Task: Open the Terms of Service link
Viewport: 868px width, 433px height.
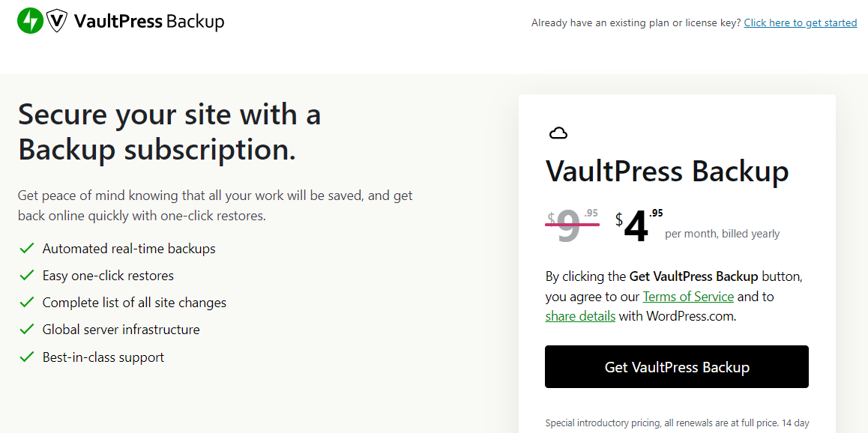Action: 688,296
